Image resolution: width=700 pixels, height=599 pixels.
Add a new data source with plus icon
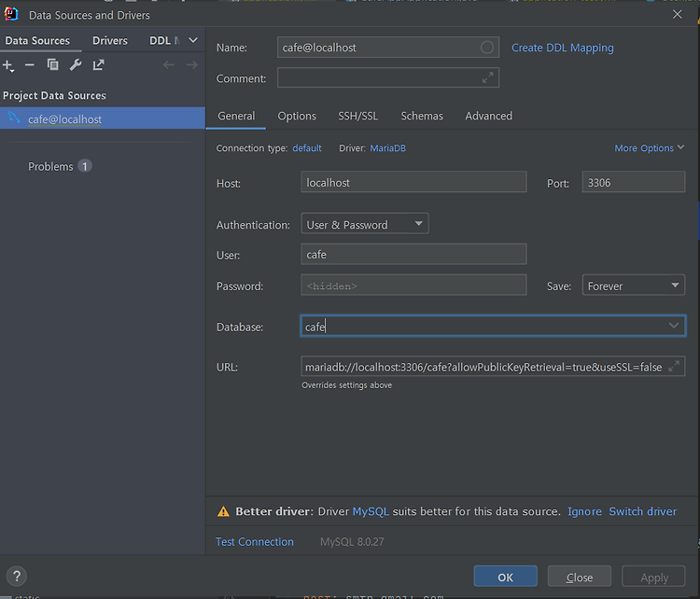tap(8, 65)
